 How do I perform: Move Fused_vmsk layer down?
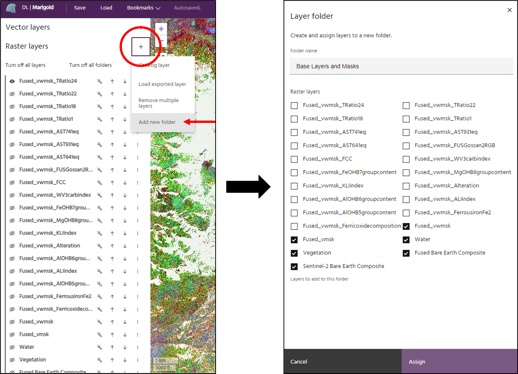[125, 334]
